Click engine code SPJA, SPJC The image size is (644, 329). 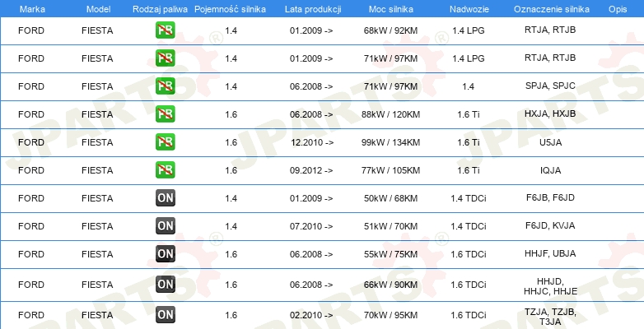[x=550, y=86]
